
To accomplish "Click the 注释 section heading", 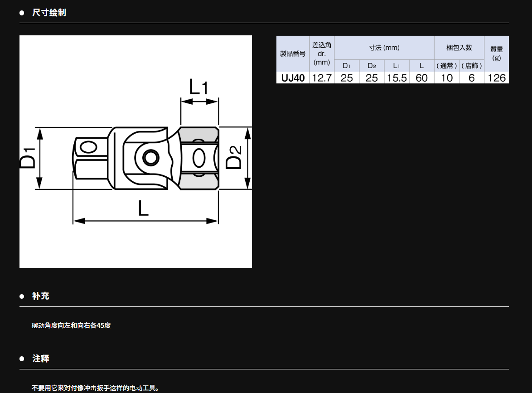I will pos(40,359).
